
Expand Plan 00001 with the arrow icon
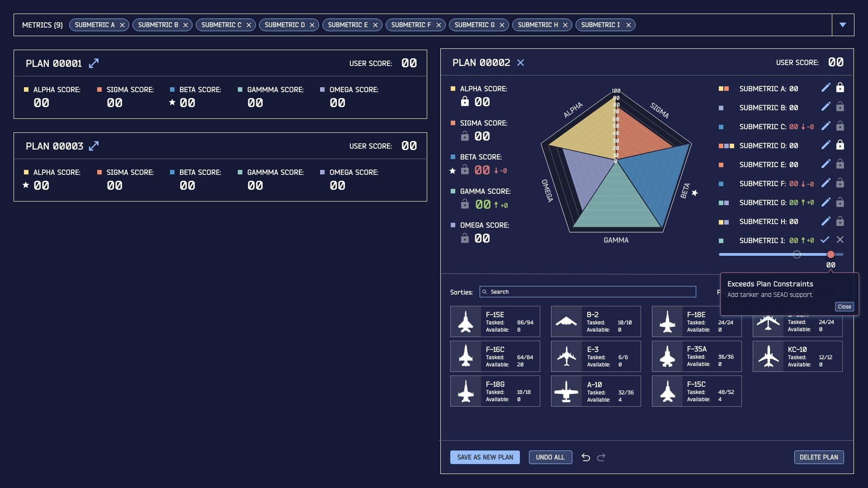[94, 63]
